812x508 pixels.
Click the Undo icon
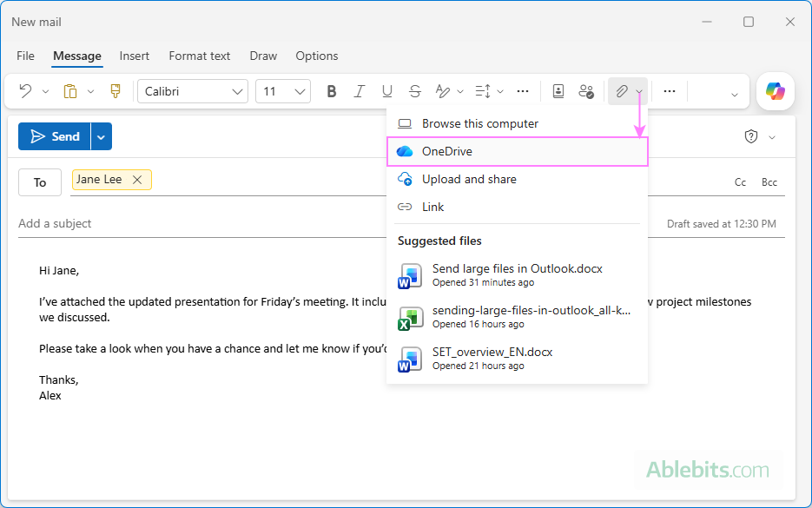point(25,91)
